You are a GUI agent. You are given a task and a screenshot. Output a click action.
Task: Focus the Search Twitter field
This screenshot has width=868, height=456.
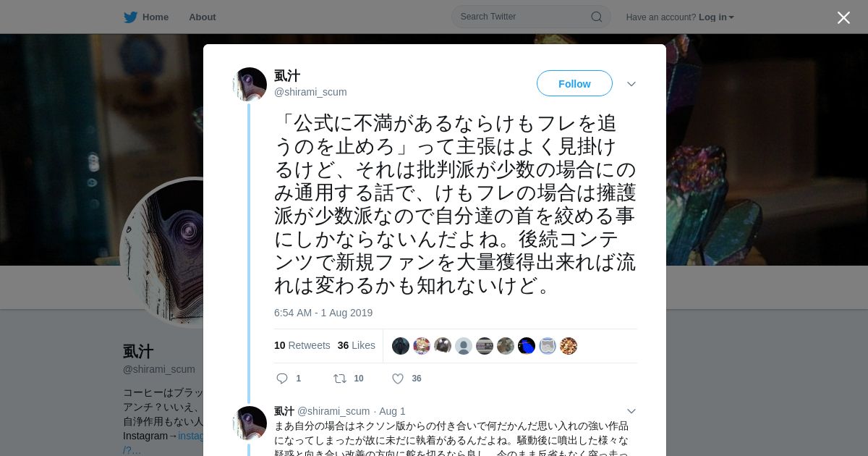[531, 17]
